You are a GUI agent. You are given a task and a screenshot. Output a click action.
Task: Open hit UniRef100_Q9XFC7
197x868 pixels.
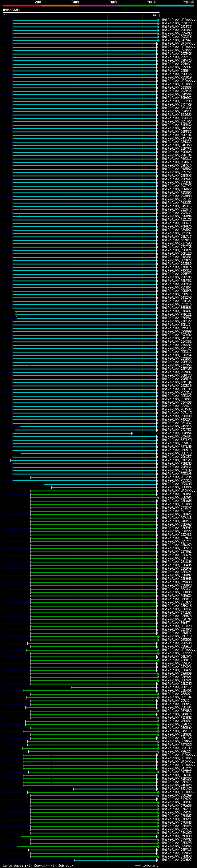click(177, 26)
